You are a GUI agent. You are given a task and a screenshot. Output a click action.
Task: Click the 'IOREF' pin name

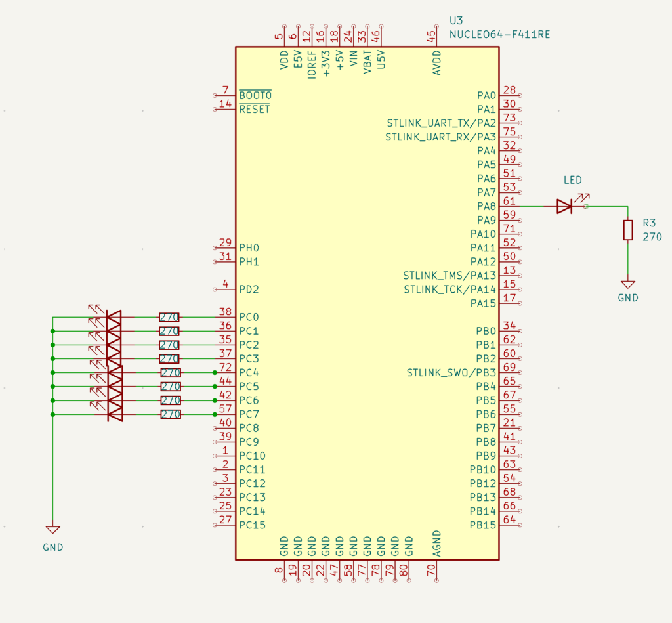[x=312, y=65]
